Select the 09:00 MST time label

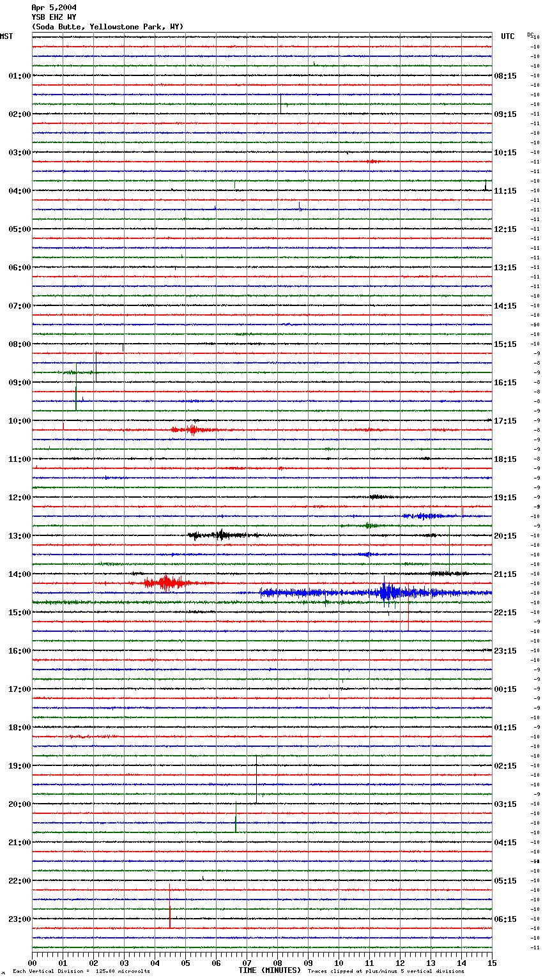pos(19,383)
